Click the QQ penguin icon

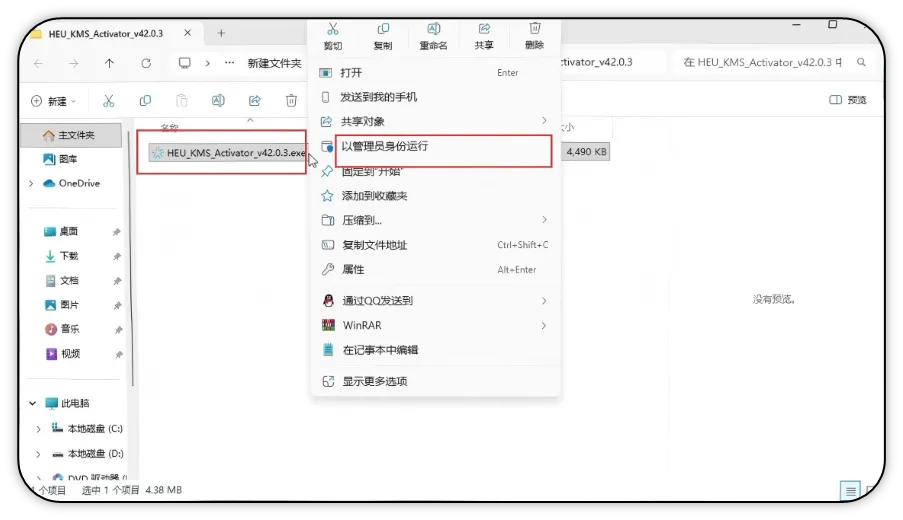328,300
